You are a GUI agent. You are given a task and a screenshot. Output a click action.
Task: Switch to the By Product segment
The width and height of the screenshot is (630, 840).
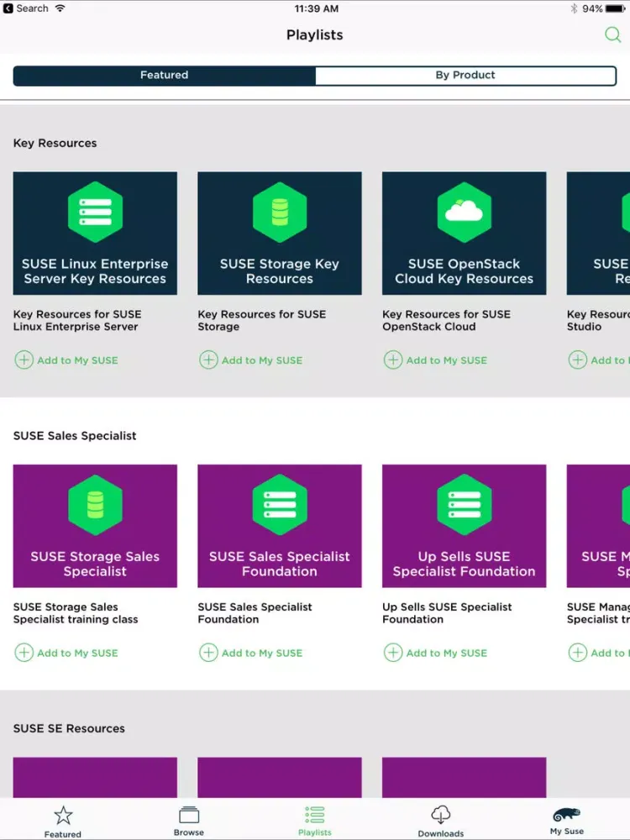pyautogui.click(x=465, y=76)
